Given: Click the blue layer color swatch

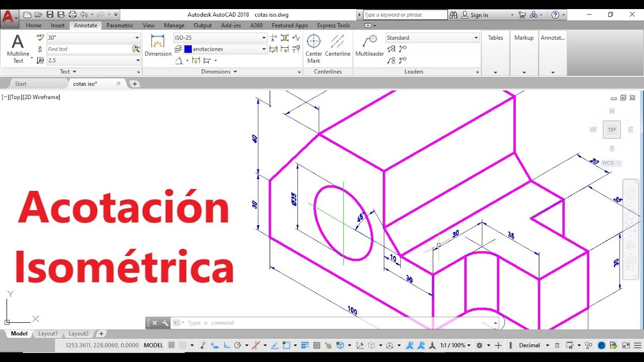Looking at the screenshot, I should (188, 49).
